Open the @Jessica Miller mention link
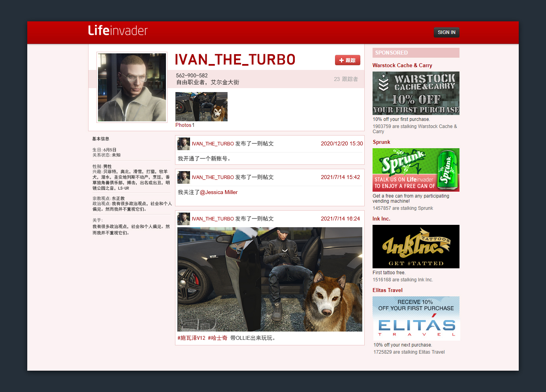Image resolution: width=546 pixels, height=392 pixels. point(219,192)
